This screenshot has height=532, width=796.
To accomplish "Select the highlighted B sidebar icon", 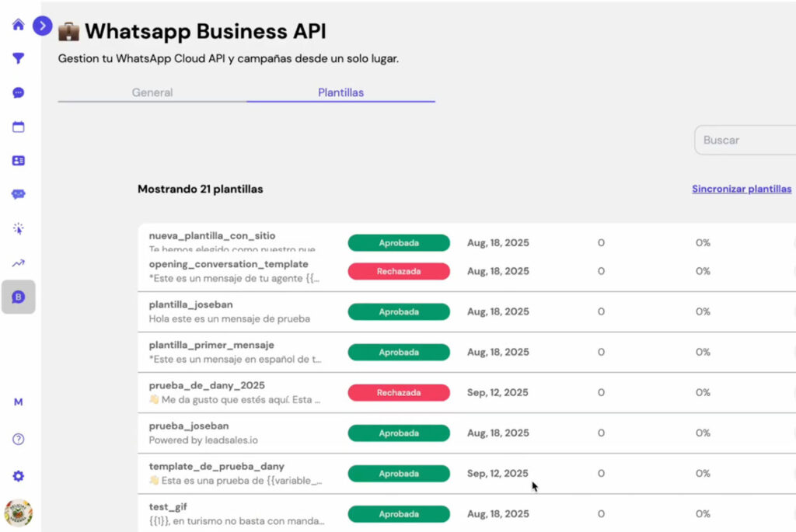I will (x=17, y=297).
